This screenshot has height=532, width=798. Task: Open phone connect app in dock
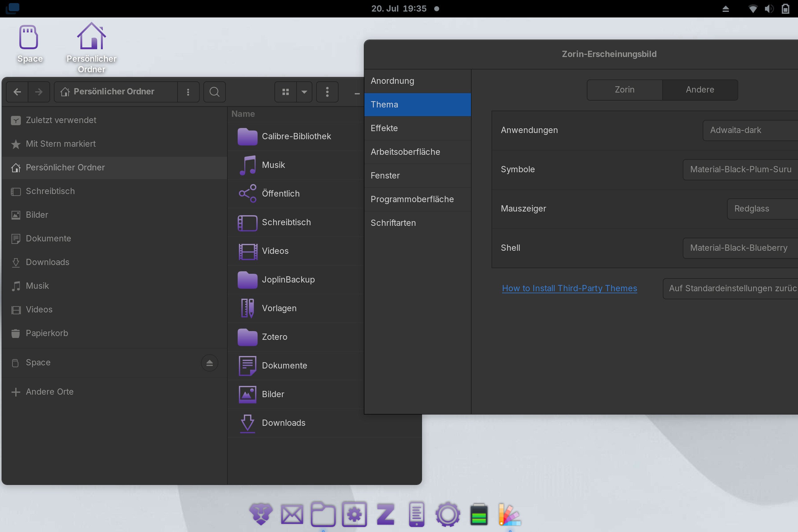pyautogui.click(x=417, y=514)
